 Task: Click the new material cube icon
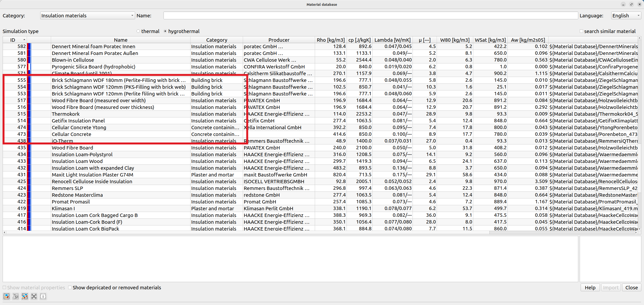[7, 297]
